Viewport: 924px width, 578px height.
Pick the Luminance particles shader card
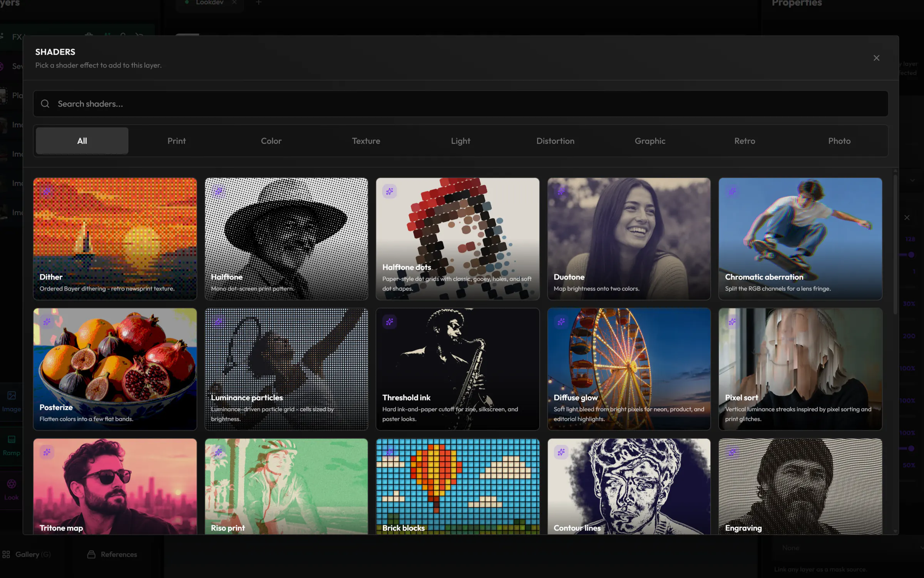pos(286,369)
